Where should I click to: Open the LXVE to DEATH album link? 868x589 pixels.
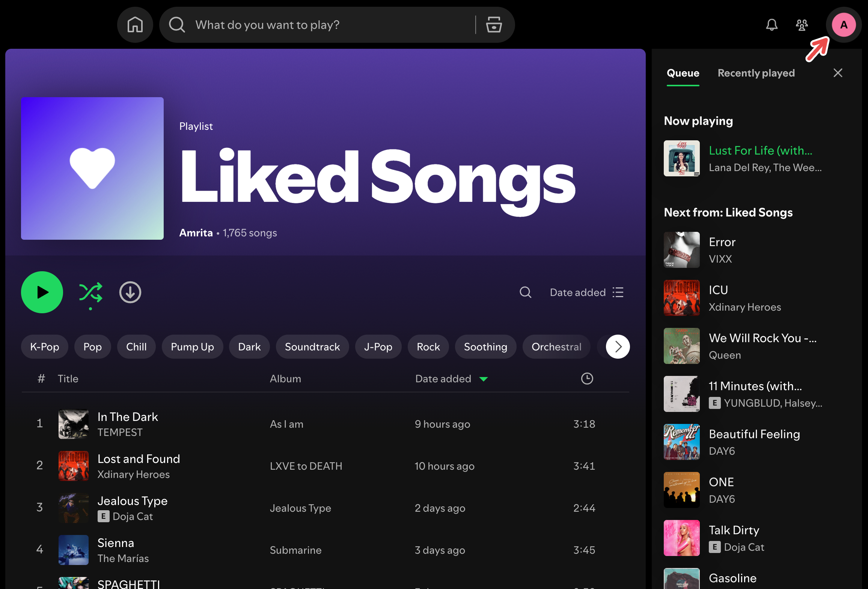(x=306, y=466)
